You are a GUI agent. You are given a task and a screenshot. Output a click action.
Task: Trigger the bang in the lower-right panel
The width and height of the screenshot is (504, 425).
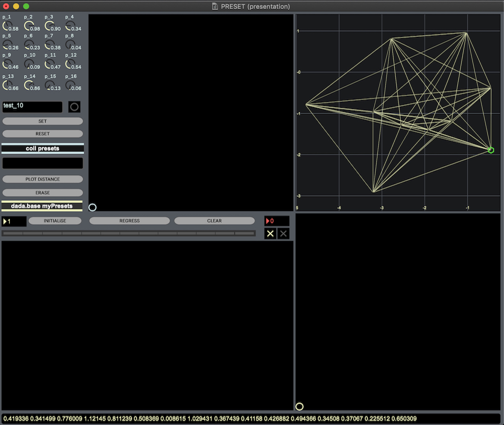tap(300, 406)
